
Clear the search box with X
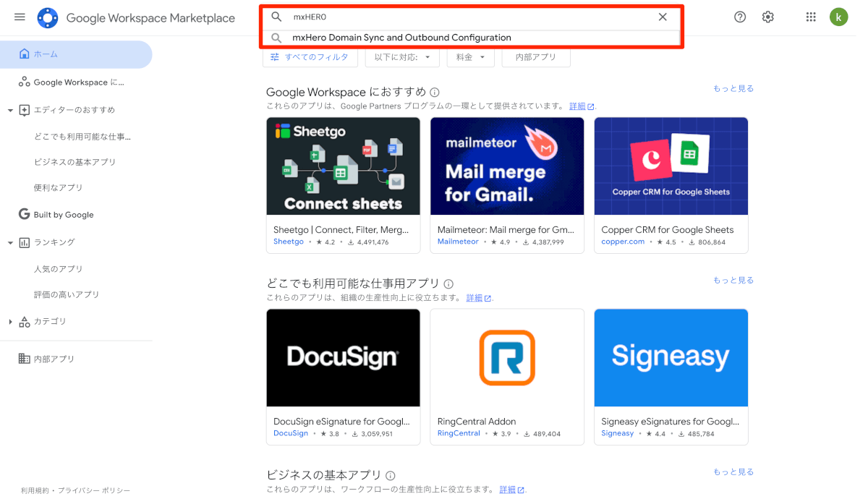[663, 17]
